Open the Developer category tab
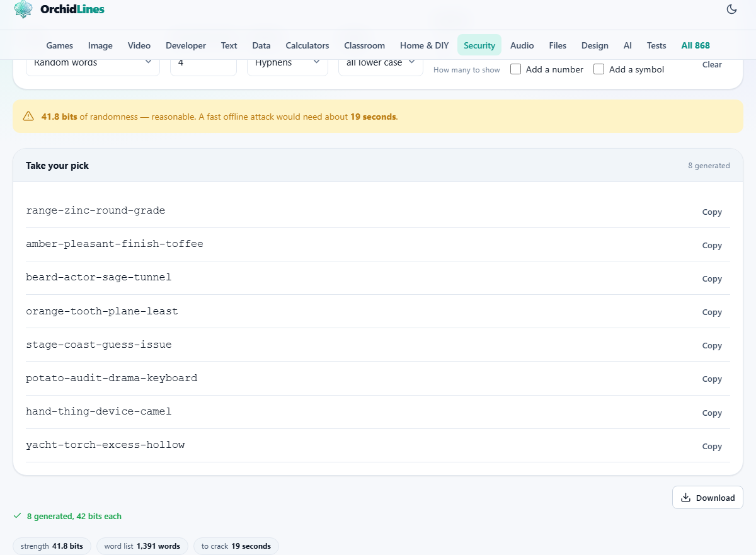 click(x=186, y=45)
